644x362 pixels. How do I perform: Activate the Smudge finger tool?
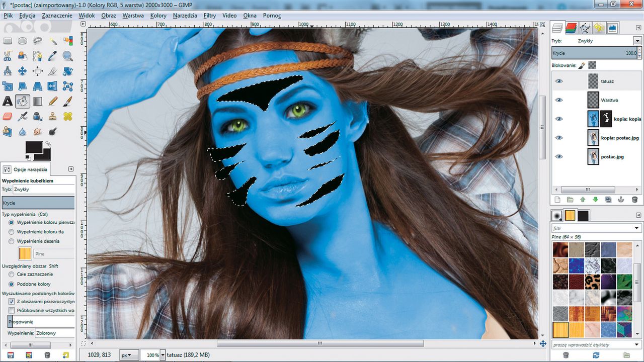pyautogui.click(x=38, y=132)
